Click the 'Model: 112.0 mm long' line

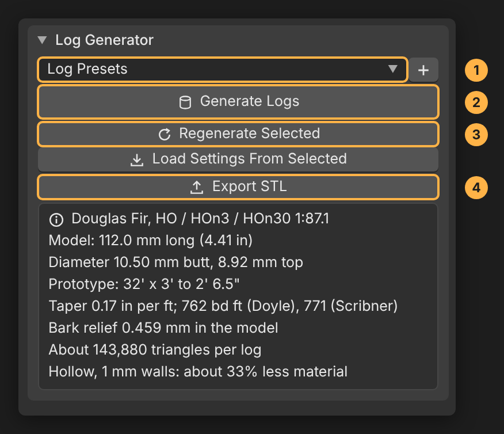(x=150, y=241)
